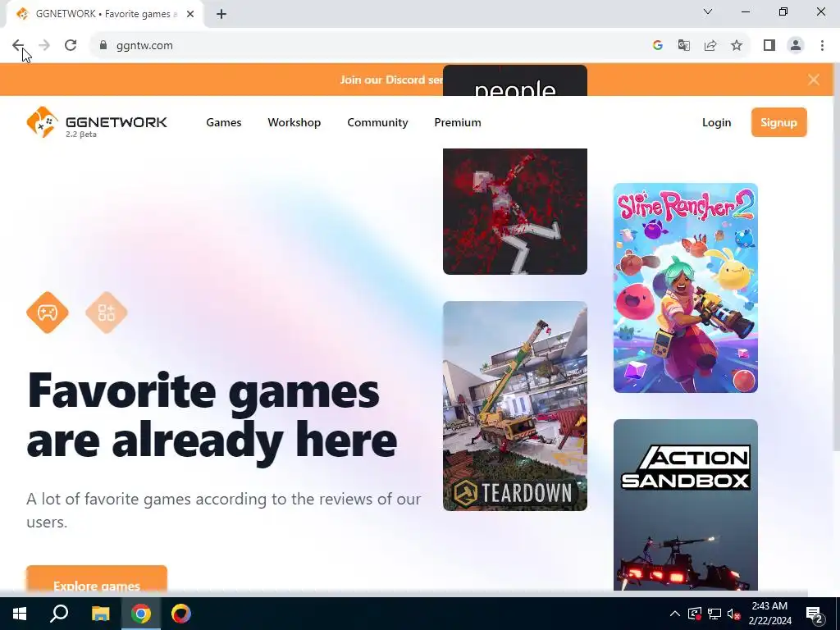Open the Windows Start menu
The height and width of the screenshot is (630, 840).
(20, 614)
